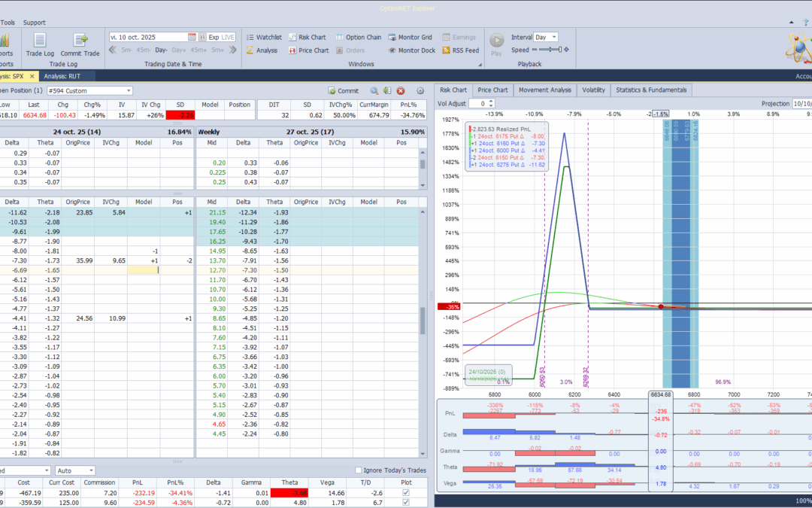Screen dimensions: 812x508
Task: Click the magnifier search icon beside Commit
Action: [x=374, y=91]
